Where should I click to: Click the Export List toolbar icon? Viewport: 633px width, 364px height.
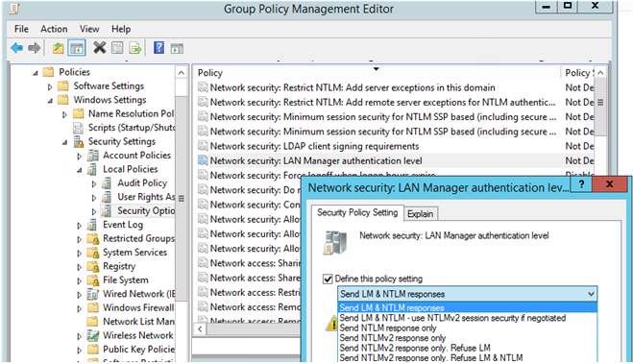click(135, 48)
